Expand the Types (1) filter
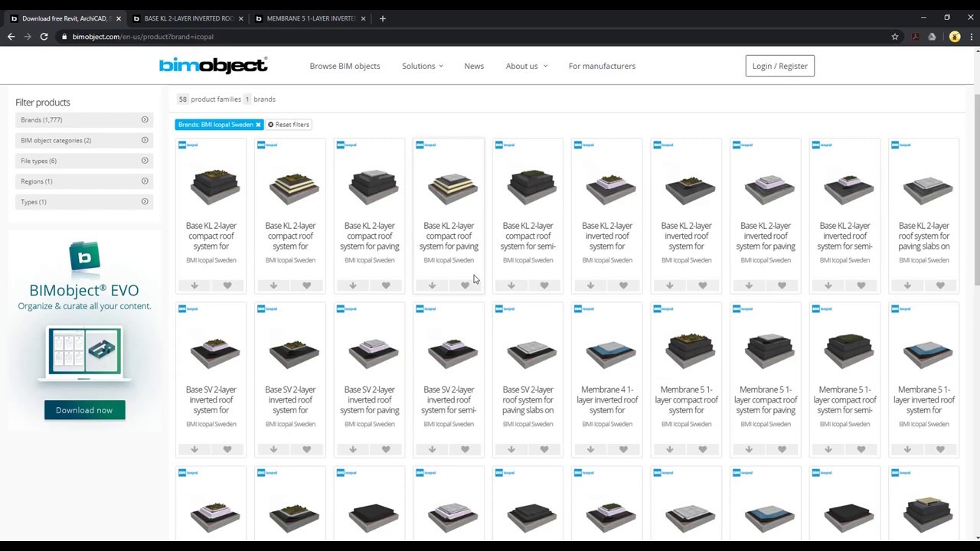Screen dimensions: 980x551 [84, 202]
